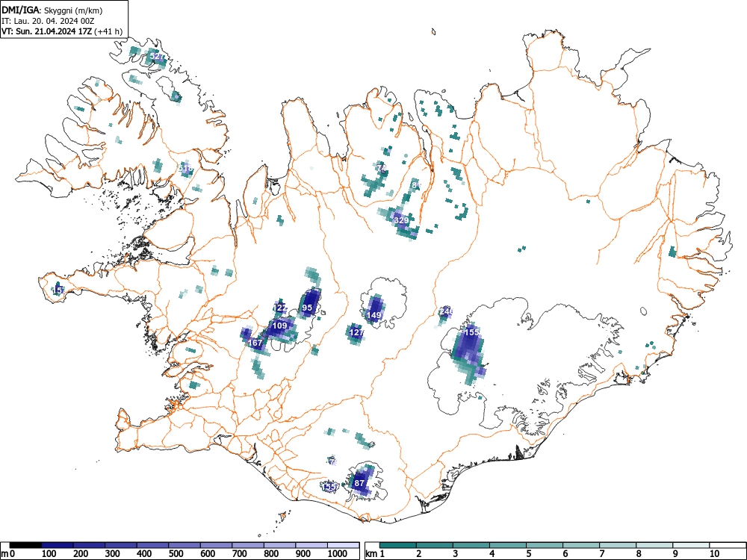This screenshot has height=560, width=747.
Task: Click the darkest blue 100–200 m legend swatch
Action: coord(58,545)
